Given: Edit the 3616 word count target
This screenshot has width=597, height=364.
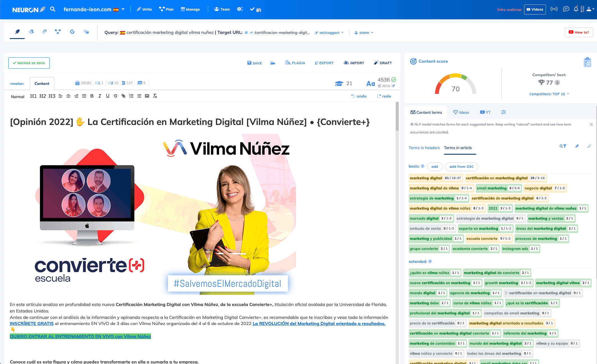Looking at the screenshot, I should (x=393, y=86).
